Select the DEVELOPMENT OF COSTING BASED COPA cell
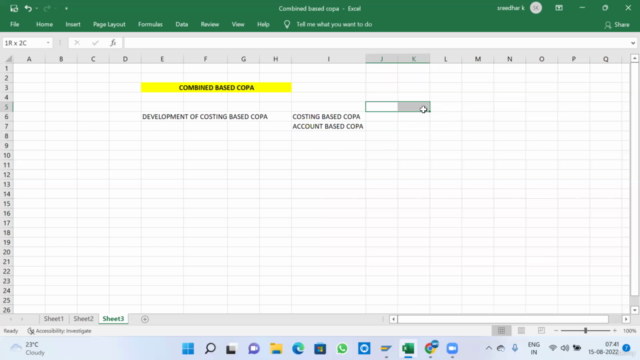Screen dimensions: 640x360 205,117
